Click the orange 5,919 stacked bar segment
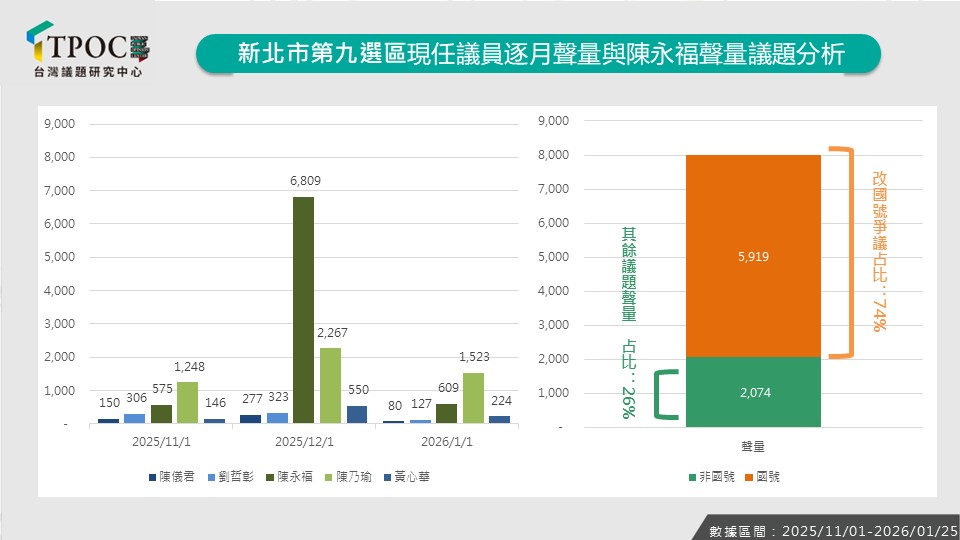960x540 pixels. click(x=753, y=256)
